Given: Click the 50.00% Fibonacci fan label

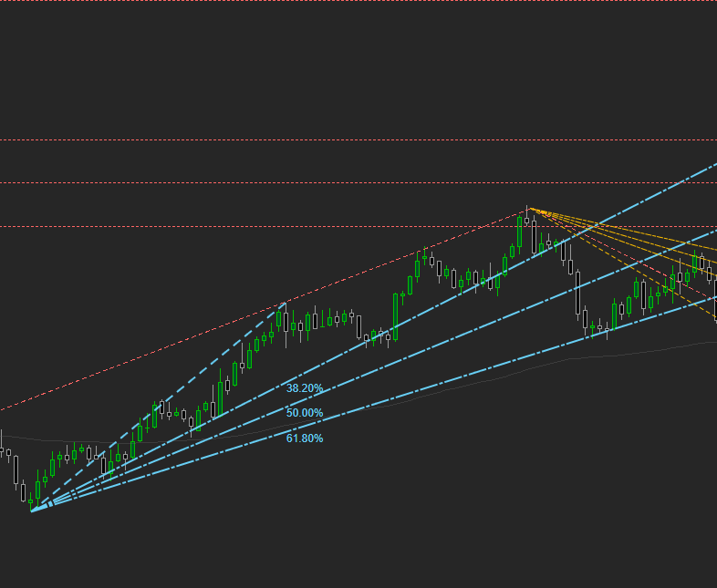Looking at the screenshot, I should pos(305,413).
